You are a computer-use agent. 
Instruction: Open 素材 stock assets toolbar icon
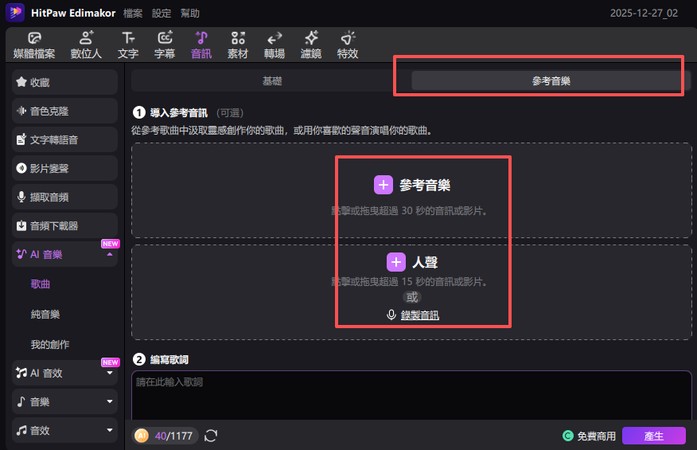click(238, 45)
